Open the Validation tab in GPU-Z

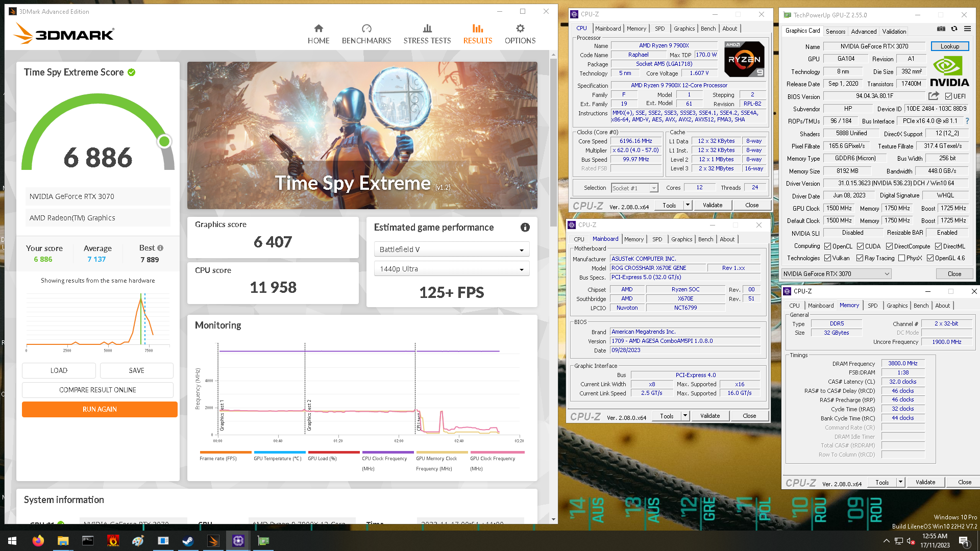894,32
